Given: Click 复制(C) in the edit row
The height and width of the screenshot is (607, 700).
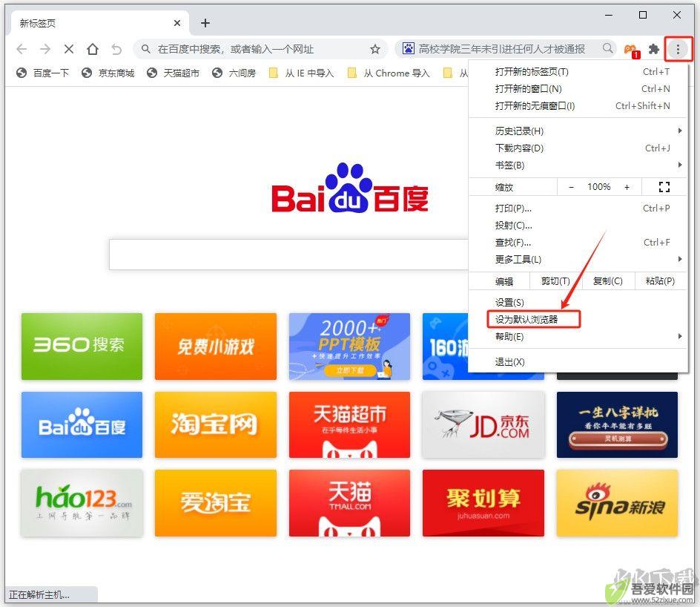Looking at the screenshot, I should click(607, 281).
